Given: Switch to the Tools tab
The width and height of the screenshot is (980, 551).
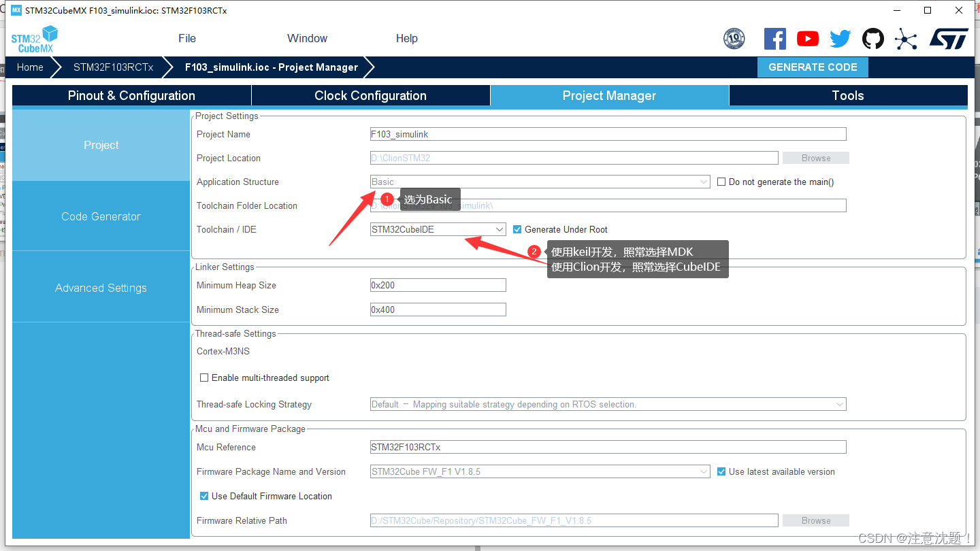Looking at the screenshot, I should click(848, 95).
